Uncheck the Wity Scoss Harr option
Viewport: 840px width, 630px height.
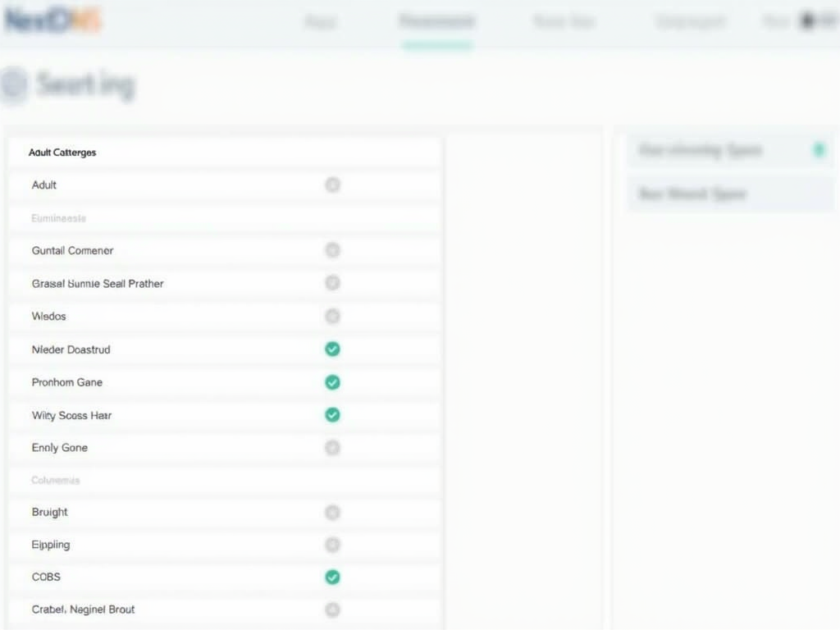coord(332,415)
